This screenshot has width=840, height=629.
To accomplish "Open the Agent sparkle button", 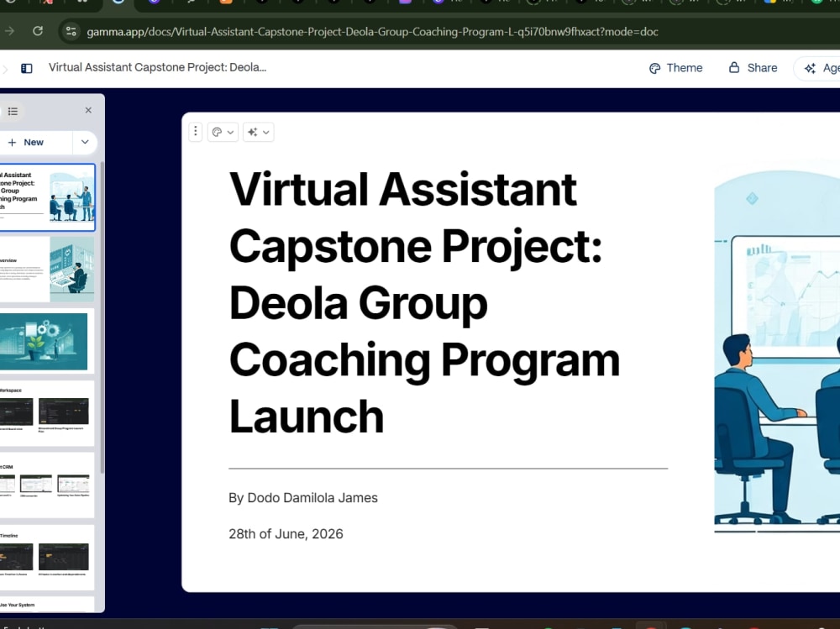I will 820,68.
